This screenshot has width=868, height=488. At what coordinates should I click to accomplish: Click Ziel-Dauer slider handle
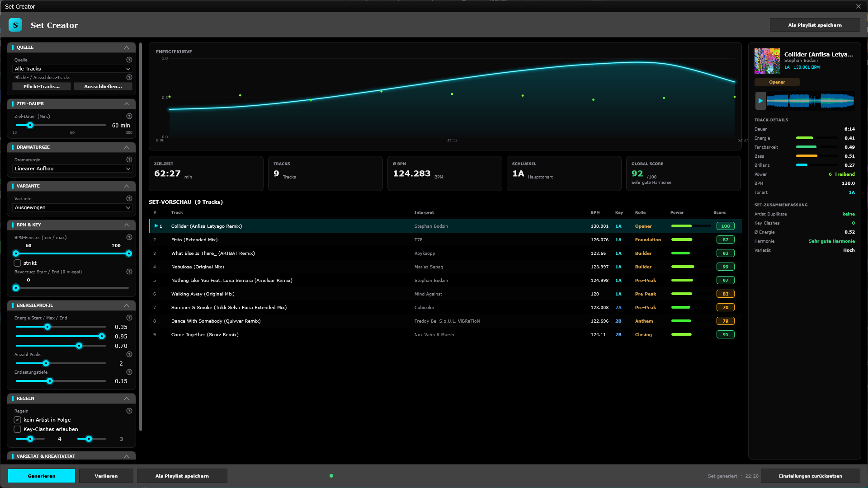point(30,125)
